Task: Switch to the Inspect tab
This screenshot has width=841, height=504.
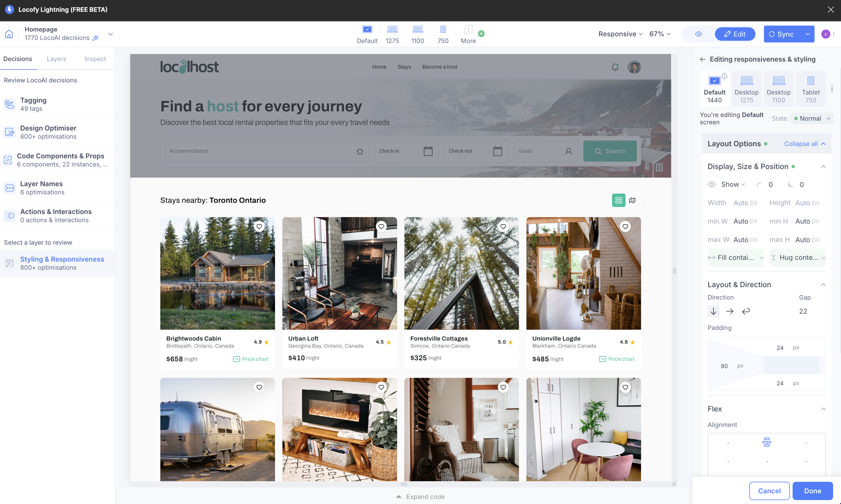Action: pos(95,59)
